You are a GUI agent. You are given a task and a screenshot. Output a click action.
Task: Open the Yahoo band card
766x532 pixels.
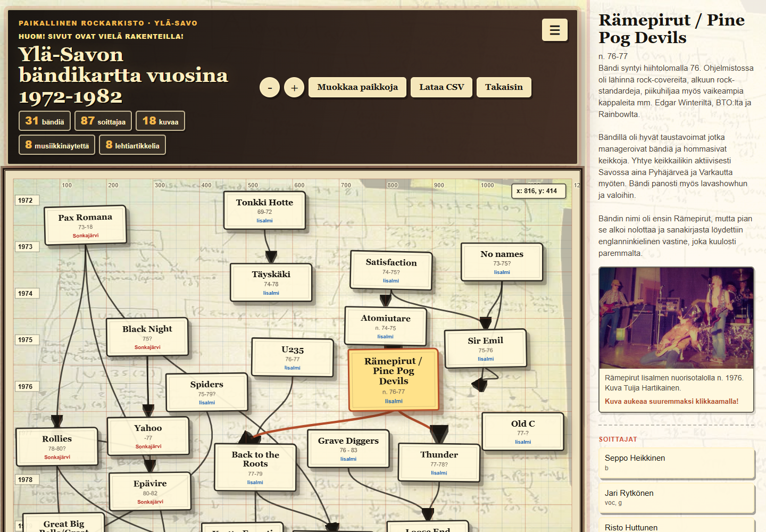pyautogui.click(x=148, y=436)
